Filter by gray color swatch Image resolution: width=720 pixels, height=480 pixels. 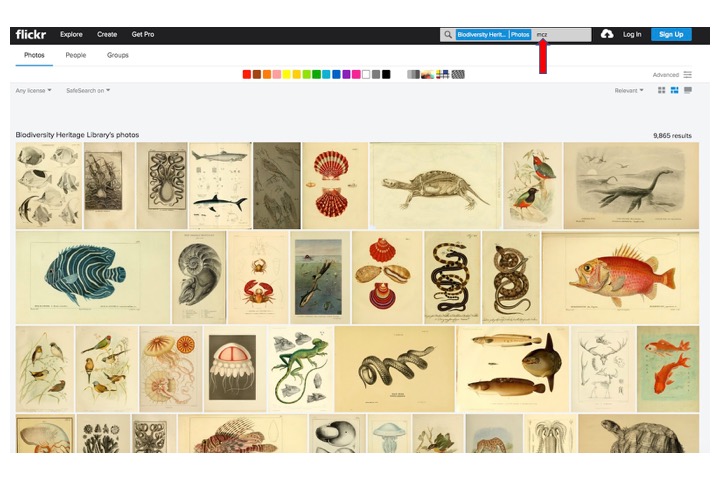coord(376,74)
